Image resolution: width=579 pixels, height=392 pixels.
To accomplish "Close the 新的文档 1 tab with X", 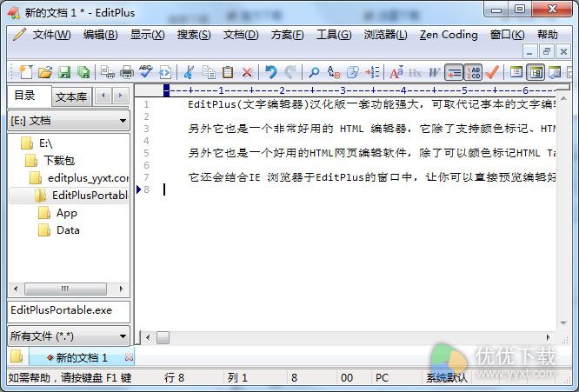I will (x=129, y=357).
